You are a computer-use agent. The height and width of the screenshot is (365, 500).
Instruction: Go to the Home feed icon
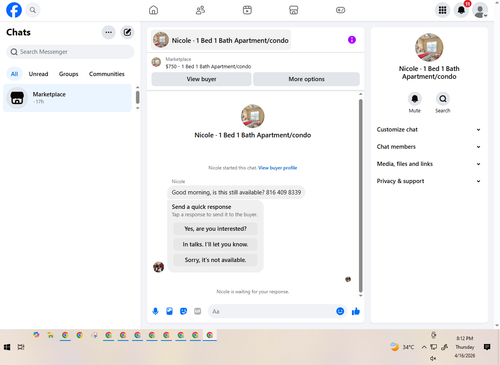153,10
